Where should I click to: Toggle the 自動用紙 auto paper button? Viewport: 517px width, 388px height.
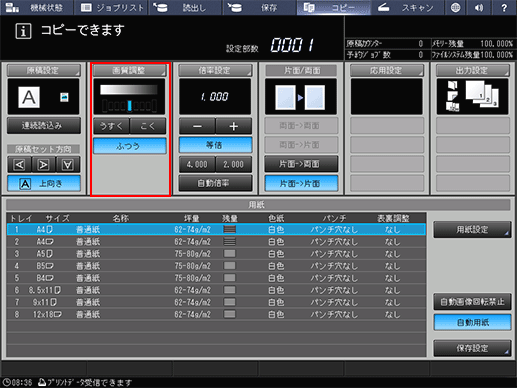pyautogui.click(x=472, y=322)
